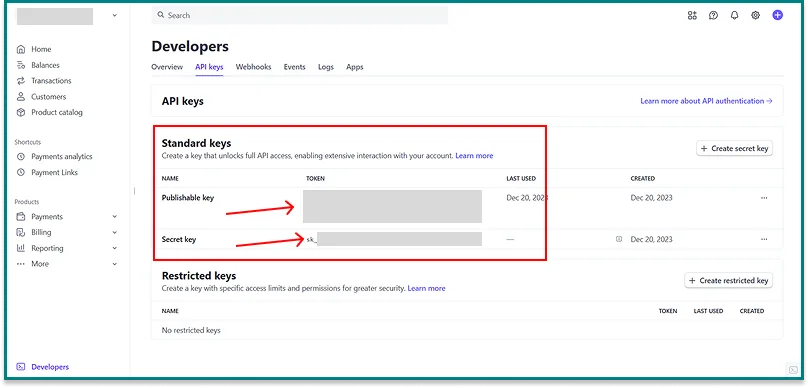Open Learn more about API authentication link

(x=706, y=101)
